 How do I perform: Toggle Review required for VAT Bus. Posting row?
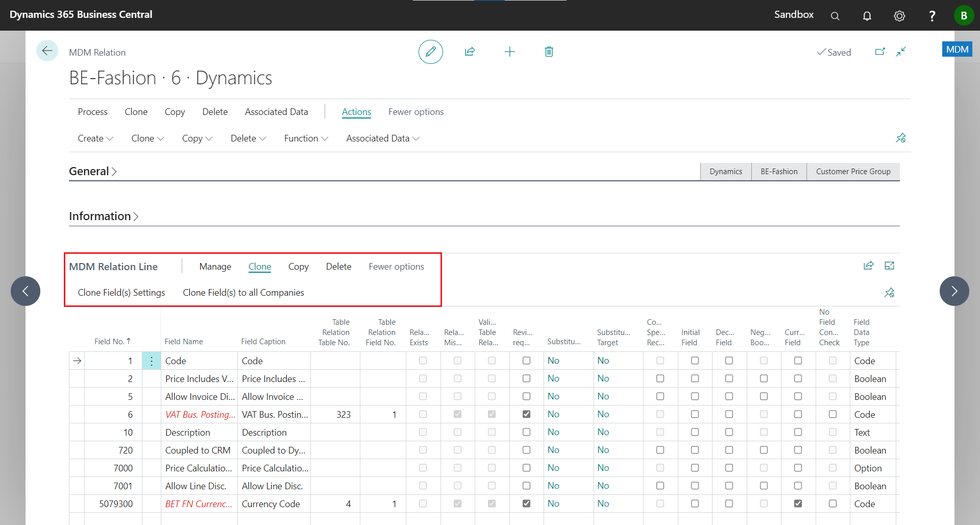pyautogui.click(x=526, y=414)
